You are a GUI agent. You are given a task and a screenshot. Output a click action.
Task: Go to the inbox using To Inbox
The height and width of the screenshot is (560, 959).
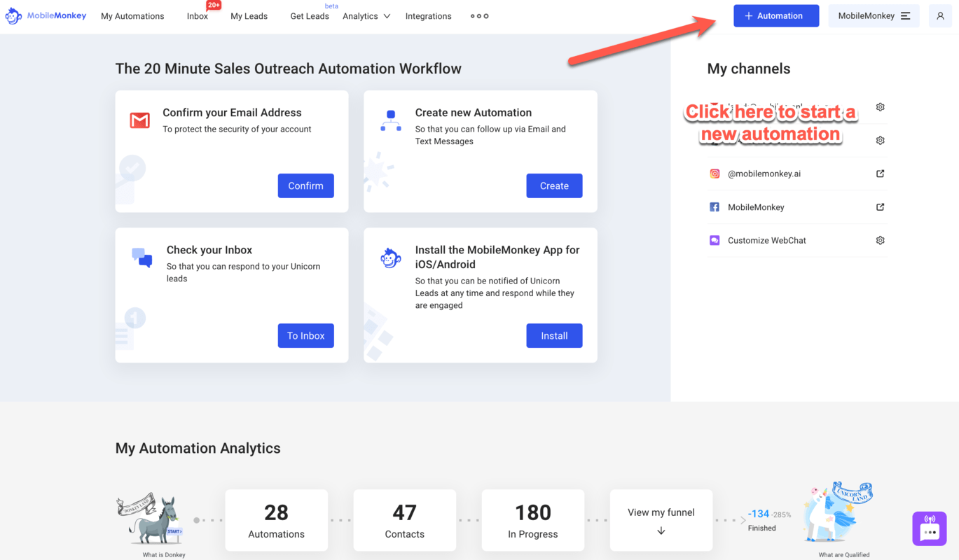[x=306, y=335]
